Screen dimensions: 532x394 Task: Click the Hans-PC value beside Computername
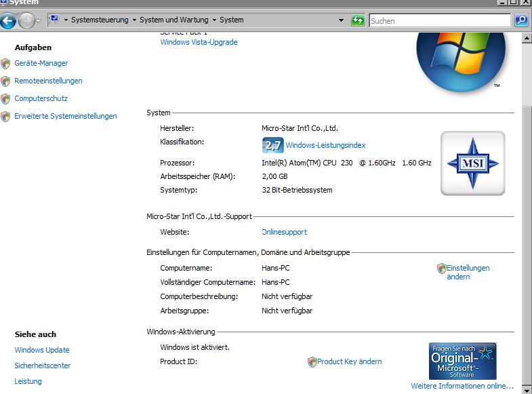point(276,268)
